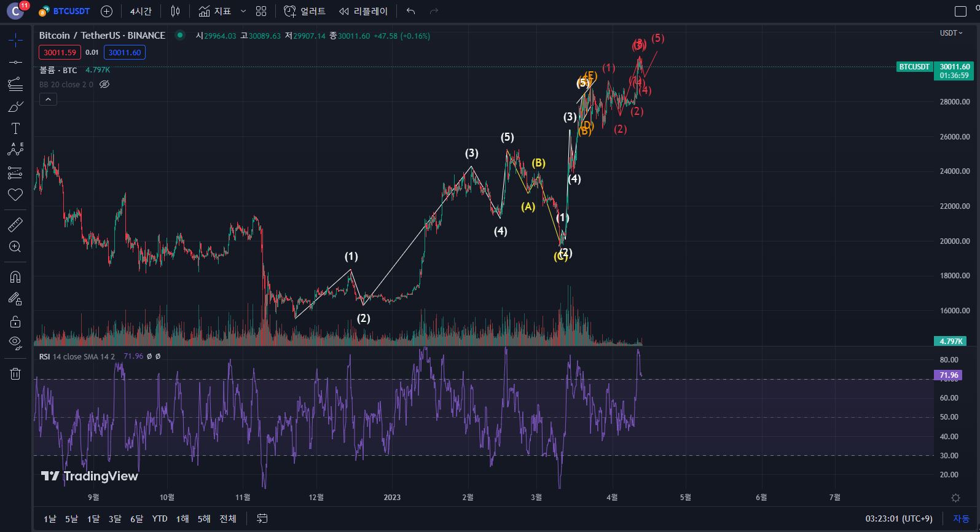Select the crosshair cursor tool
This screenshot has height=532, width=980.
(15, 41)
